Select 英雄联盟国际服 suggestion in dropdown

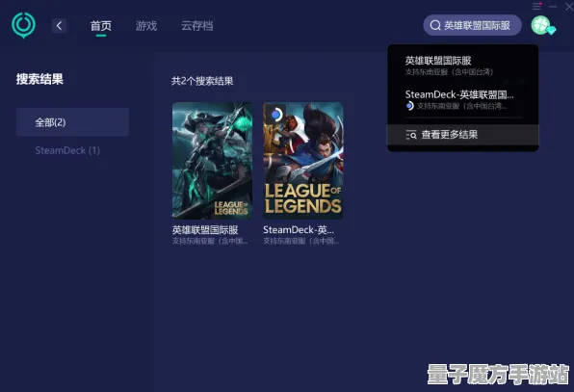point(462,65)
